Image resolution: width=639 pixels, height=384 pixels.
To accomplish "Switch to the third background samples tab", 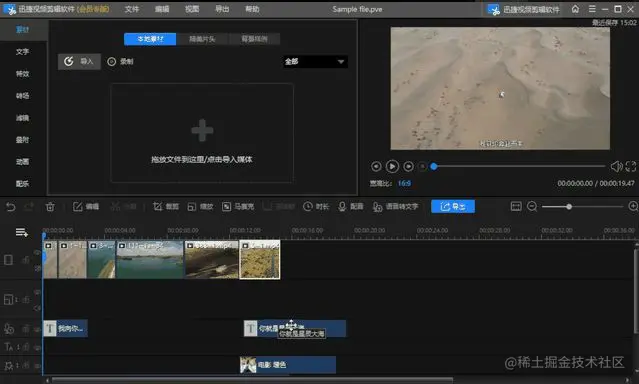I will pos(254,39).
